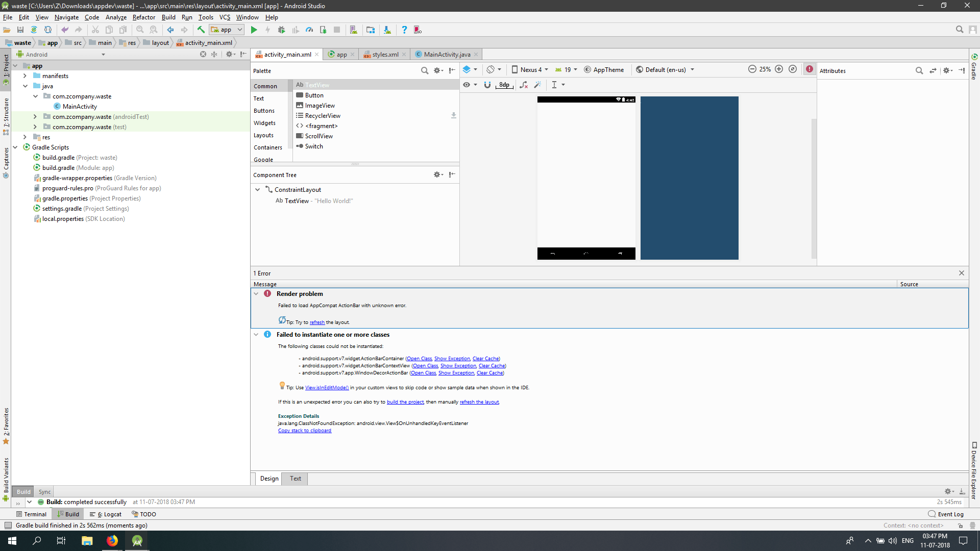The width and height of the screenshot is (980, 551).
Task: Click the Clear All Constraints icon
Action: (524, 85)
